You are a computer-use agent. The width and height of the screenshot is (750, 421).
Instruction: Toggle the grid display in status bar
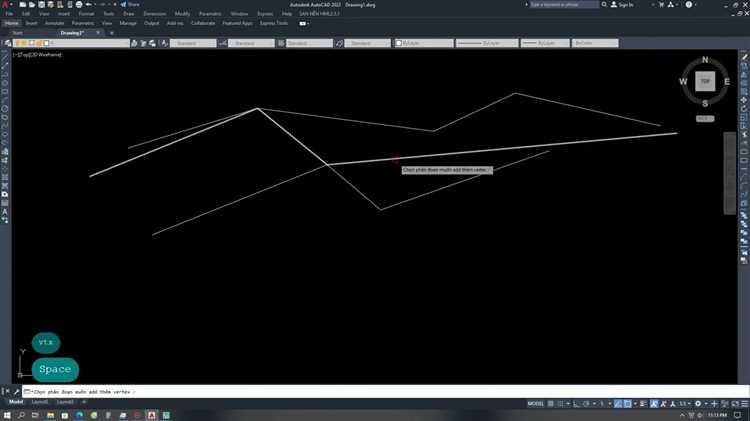[551, 404]
